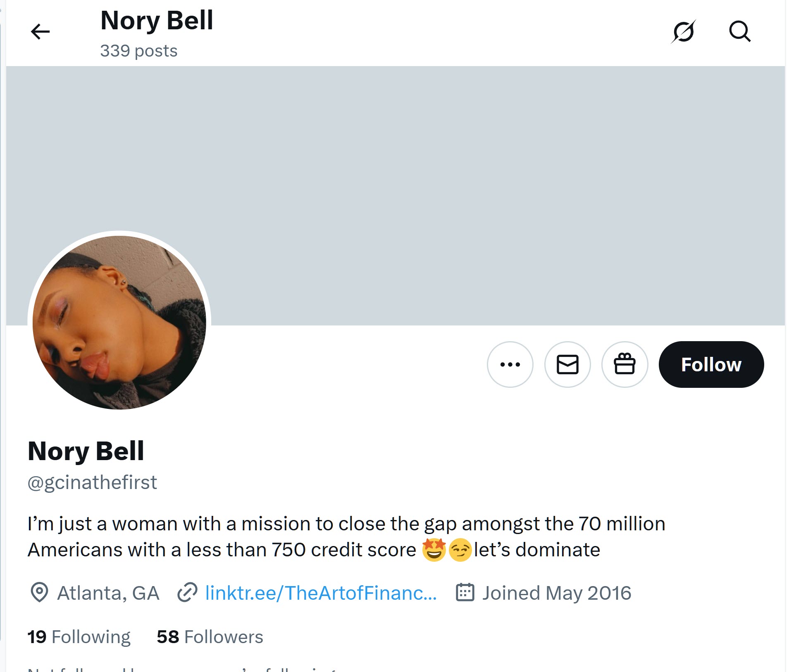Click the Atlanta, GA location text
Viewport: 789px width, 672px height.
coord(108,593)
